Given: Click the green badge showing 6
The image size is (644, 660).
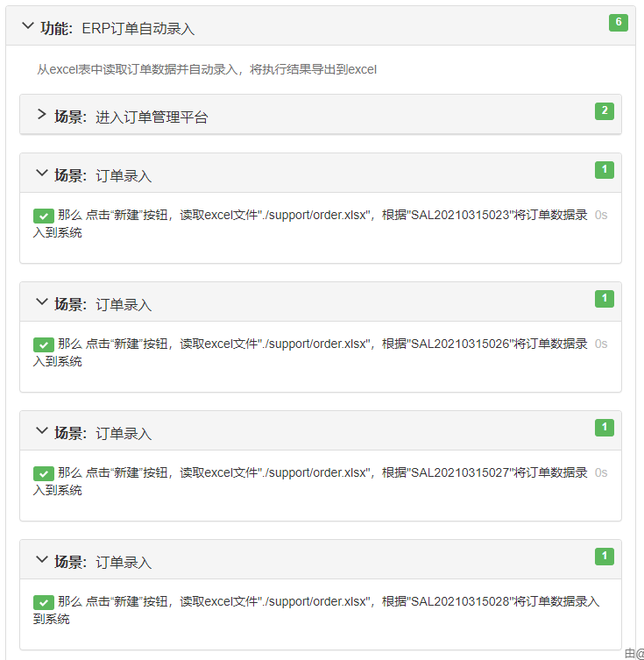Looking at the screenshot, I should 619,22.
